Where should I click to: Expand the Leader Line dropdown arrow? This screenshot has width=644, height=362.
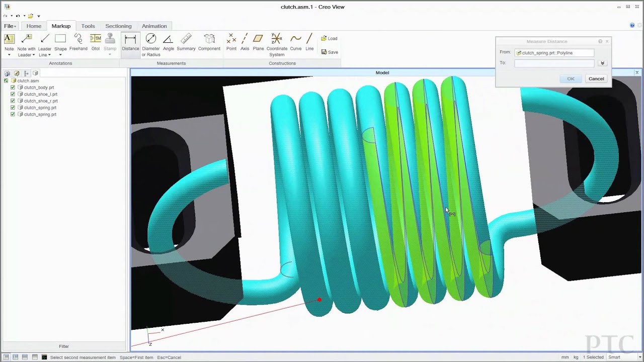click(49, 55)
